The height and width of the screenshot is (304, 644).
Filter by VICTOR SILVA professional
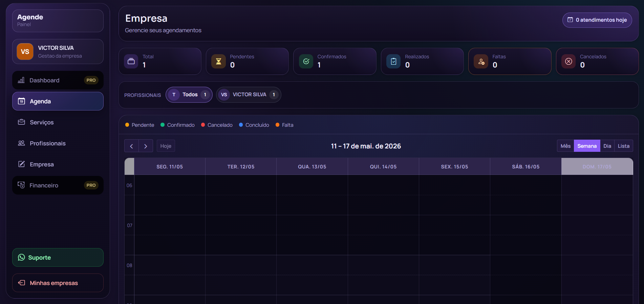pyautogui.click(x=249, y=95)
